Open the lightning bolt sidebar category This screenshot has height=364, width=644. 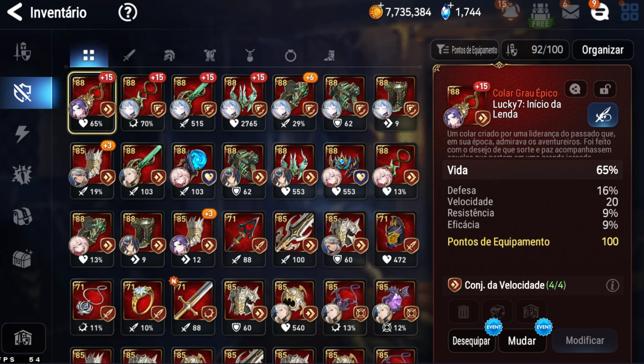pyautogui.click(x=22, y=134)
